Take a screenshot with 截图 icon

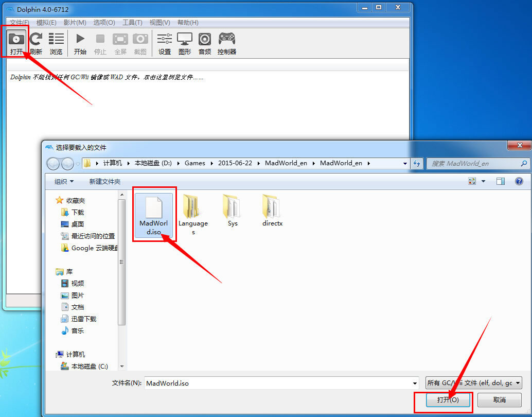(140, 43)
